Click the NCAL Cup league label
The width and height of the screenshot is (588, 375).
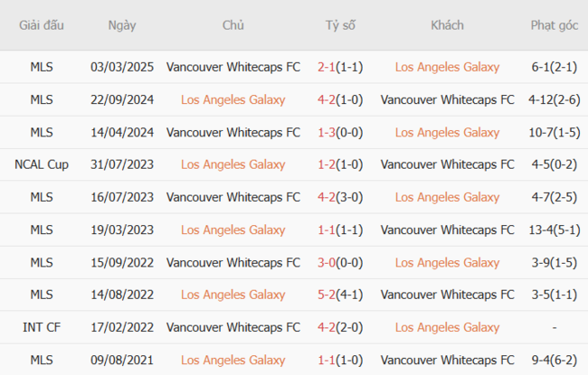coord(41,164)
